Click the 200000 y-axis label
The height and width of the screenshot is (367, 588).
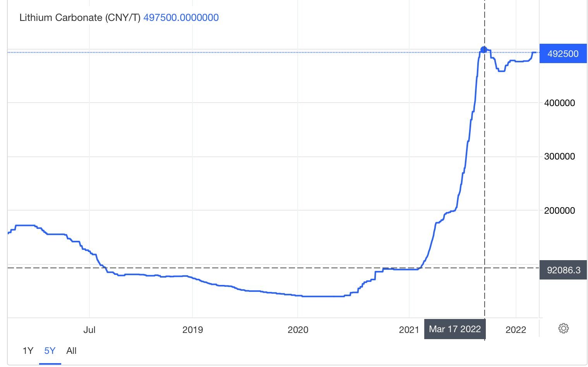click(x=559, y=211)
